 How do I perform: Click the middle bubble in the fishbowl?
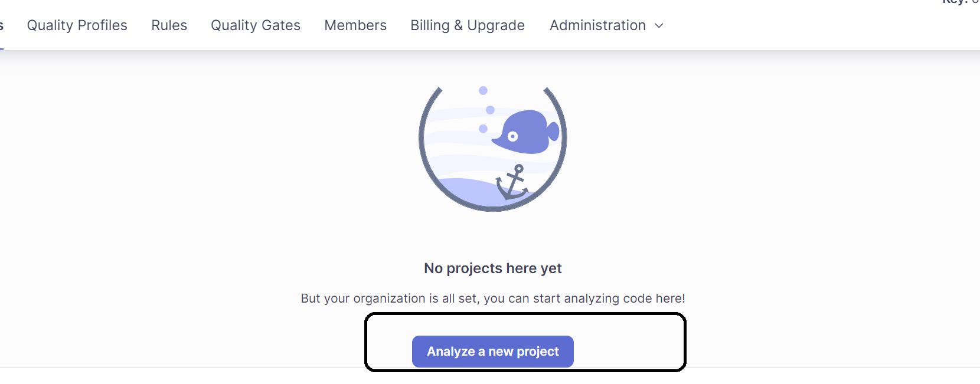pyautogui.click(x=490, y=110)
